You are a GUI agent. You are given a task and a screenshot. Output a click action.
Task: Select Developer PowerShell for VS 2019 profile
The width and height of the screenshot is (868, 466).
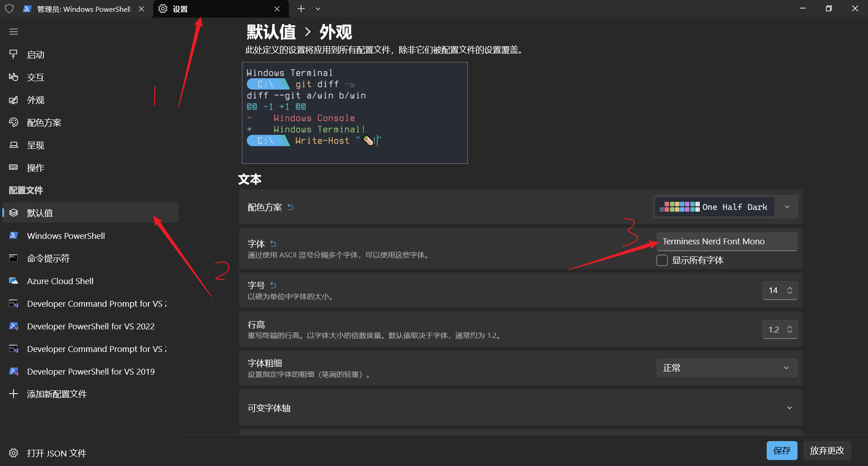[x=90, y=371]
